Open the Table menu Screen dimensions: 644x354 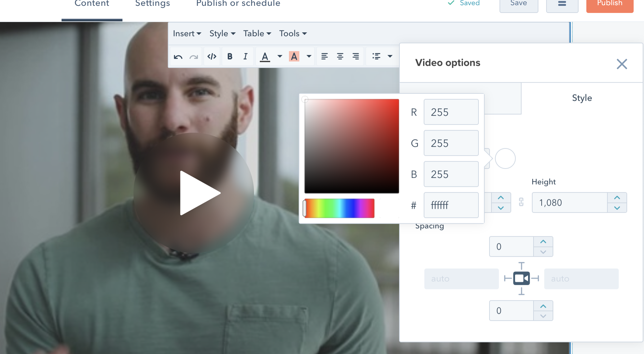tap(257, 34)
